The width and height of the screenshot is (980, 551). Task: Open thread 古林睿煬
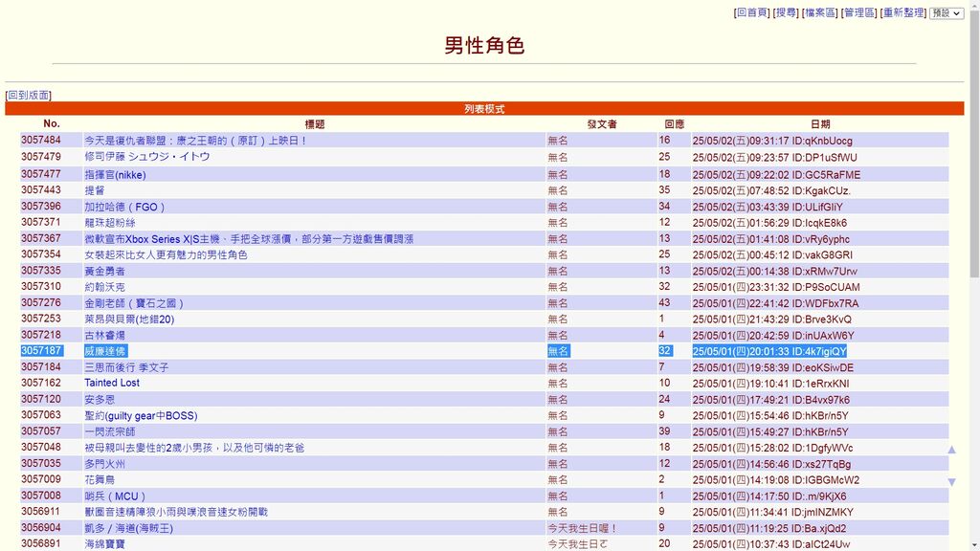[104, 336]
